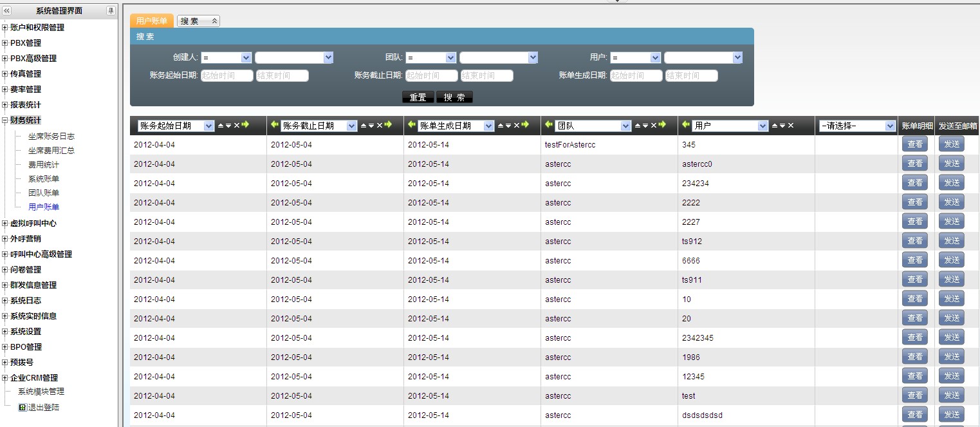Collapse the sidebar with the double-arrow icon
Viewport: 980px width, 427px height.
[7, 11]
